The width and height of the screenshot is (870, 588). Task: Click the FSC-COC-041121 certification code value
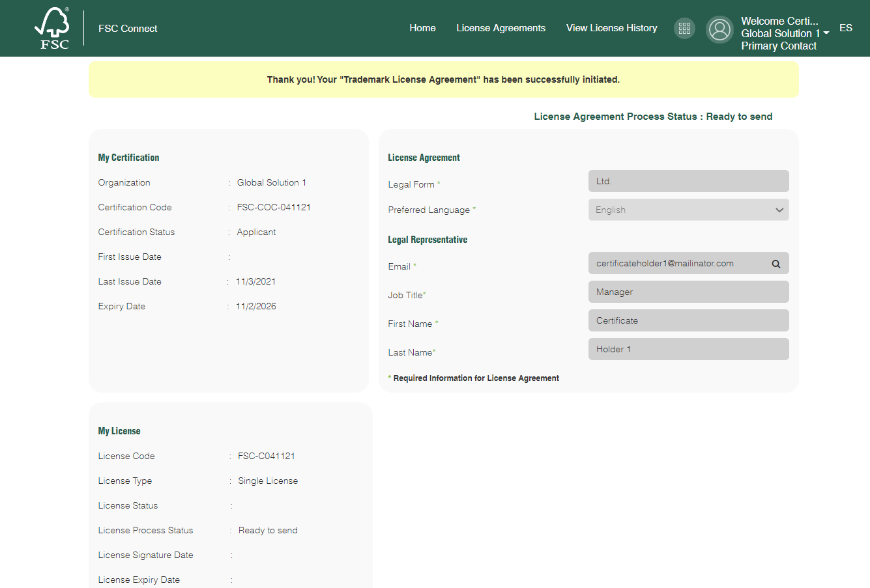coord(274,207)
